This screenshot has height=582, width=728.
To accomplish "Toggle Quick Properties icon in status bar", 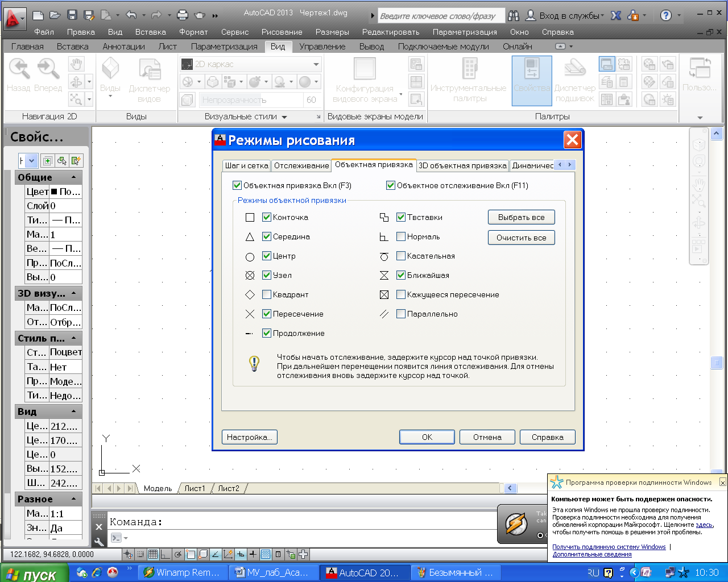I will pyautogui.click(x=278, y=554).
